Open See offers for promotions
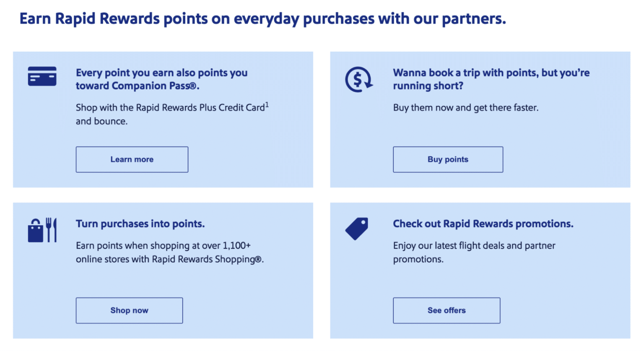Screen dimensions: 644x351 (446, 310)
